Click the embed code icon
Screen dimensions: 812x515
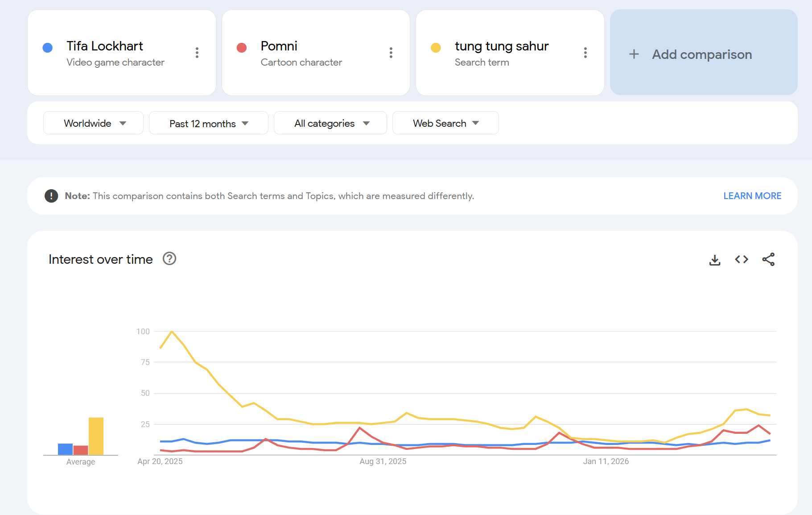(742, 259)
